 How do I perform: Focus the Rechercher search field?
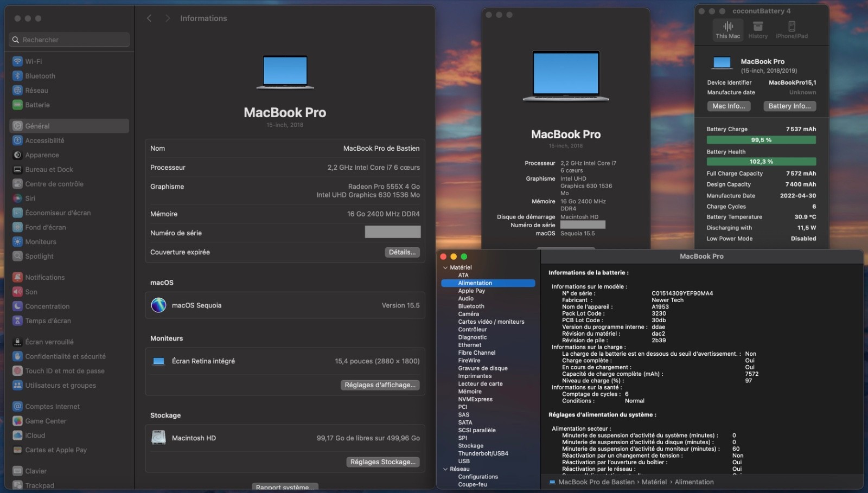(69, 40)
